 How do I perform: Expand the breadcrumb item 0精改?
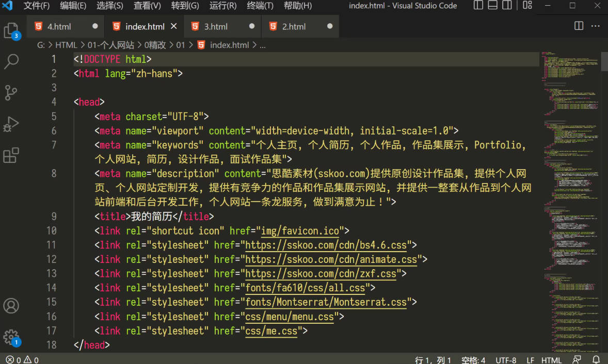[156, 45]
